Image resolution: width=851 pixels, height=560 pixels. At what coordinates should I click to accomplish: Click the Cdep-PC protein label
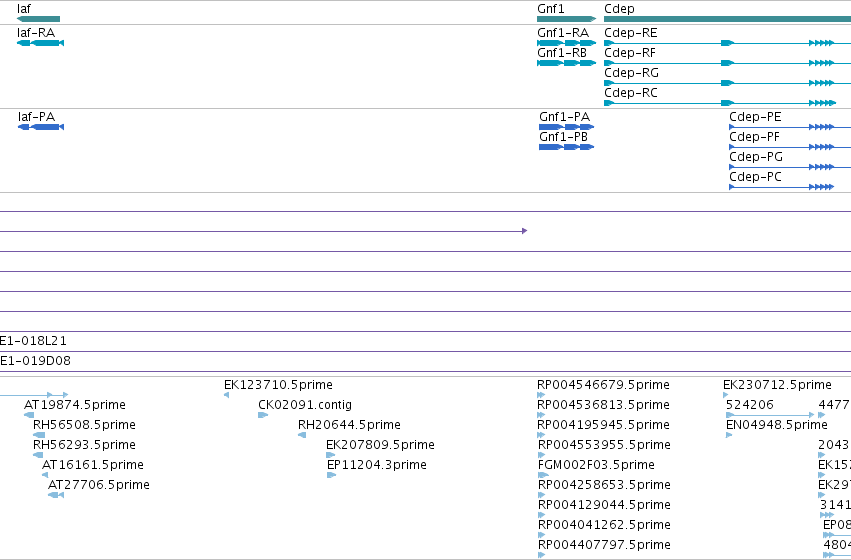tap(755, 177)
